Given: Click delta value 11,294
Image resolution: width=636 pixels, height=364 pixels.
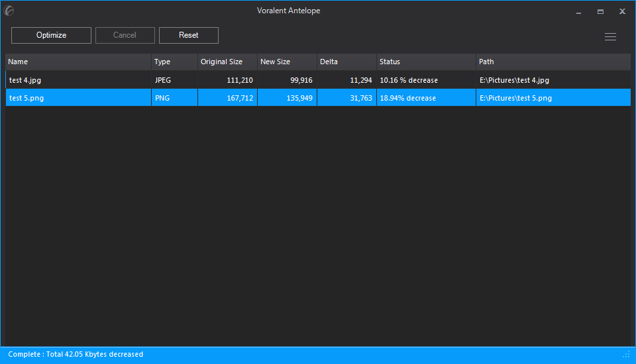Looking at the screenshot, I should pyautogui.click(x=361, y=80).
